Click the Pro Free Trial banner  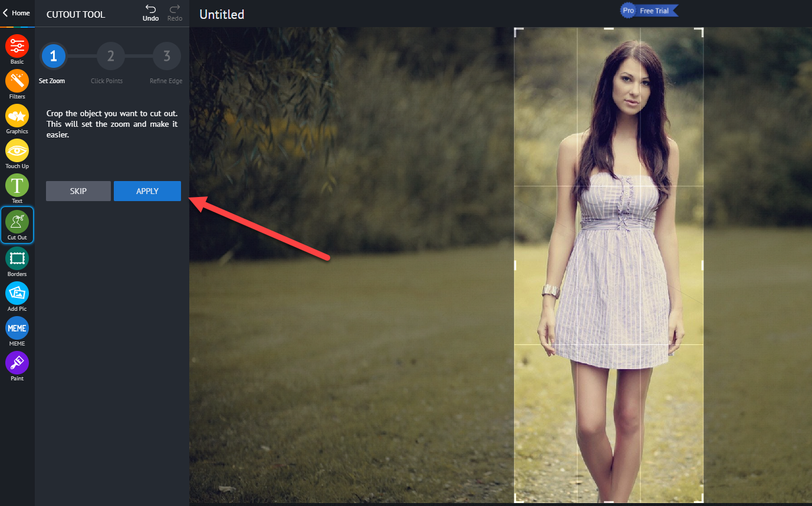tap(649, 11)
